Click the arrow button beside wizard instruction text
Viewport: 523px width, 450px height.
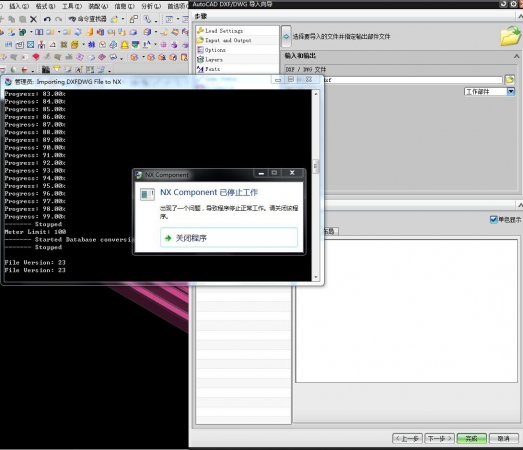tap(286, 36)
